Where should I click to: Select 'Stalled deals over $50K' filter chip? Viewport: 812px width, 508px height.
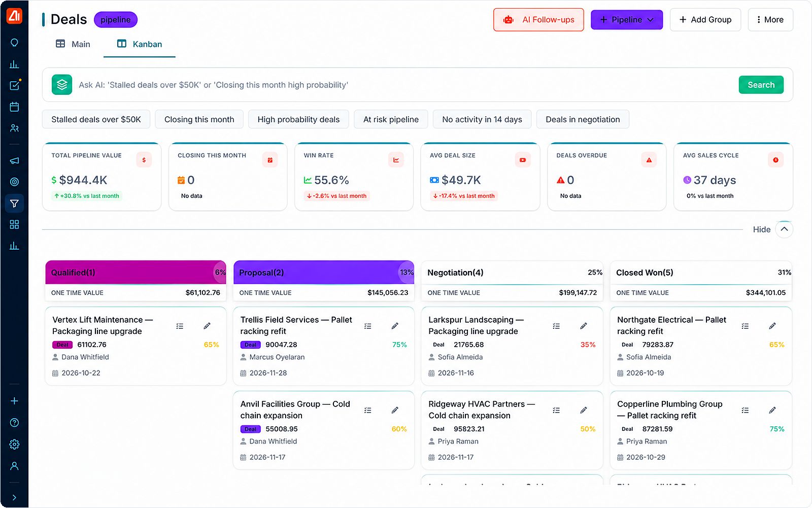pyautogui.click(x=96, y=119)
